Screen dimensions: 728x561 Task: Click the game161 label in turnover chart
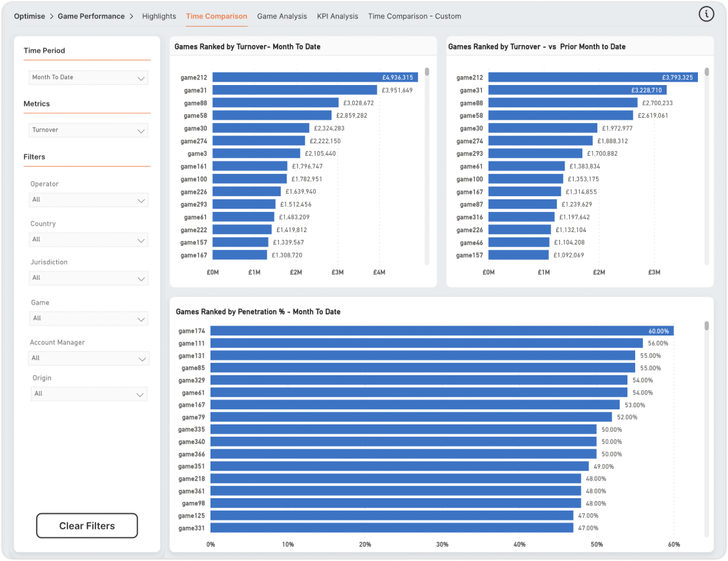click(193, 166)
